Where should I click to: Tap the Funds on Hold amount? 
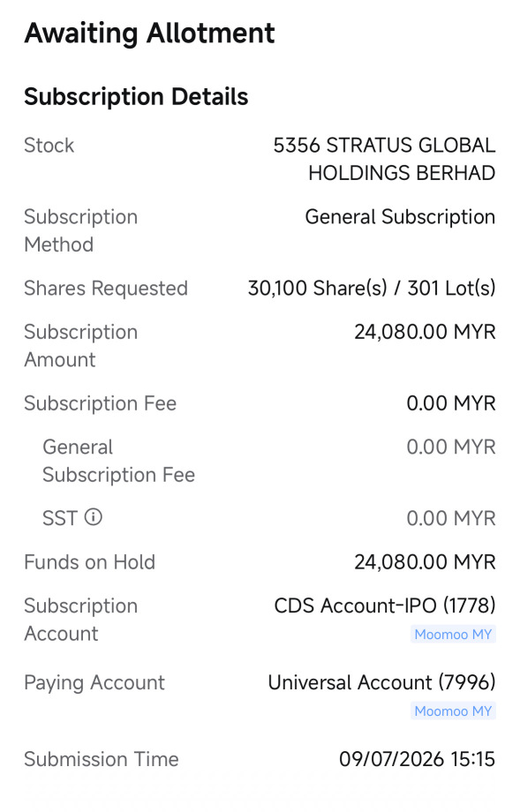(425, 562)
